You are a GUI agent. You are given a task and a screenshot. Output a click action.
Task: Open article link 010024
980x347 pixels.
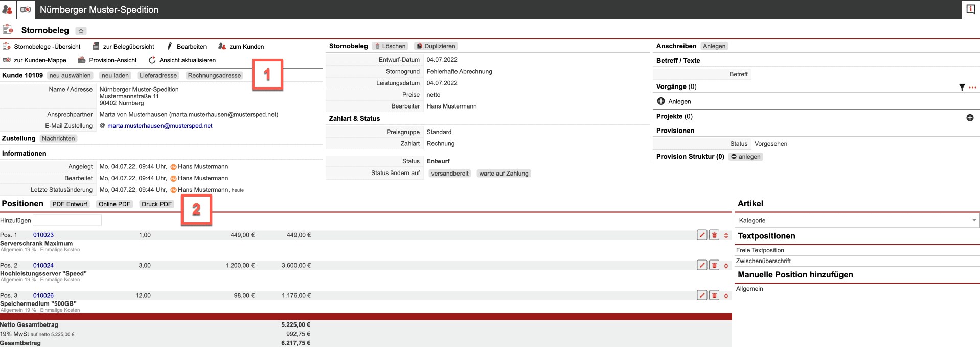pos(43,266)
